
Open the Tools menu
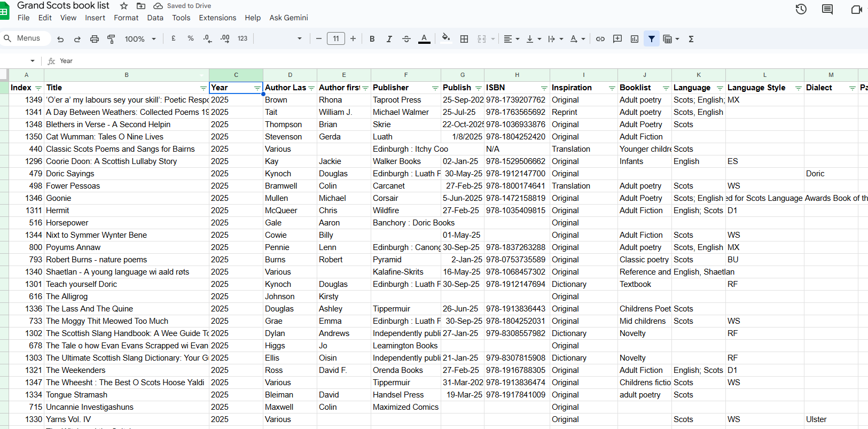pos(181,18)
